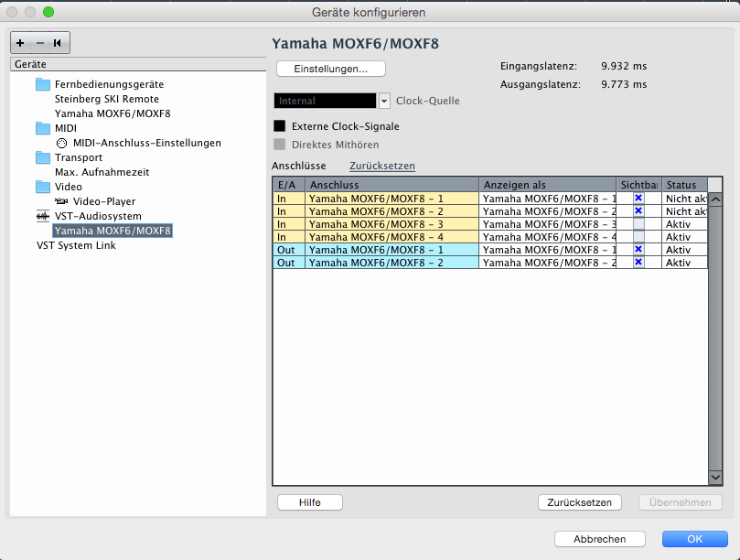
Task: Click Status cell of In MOXF8 - 1
Action: [x=685, y=199]
